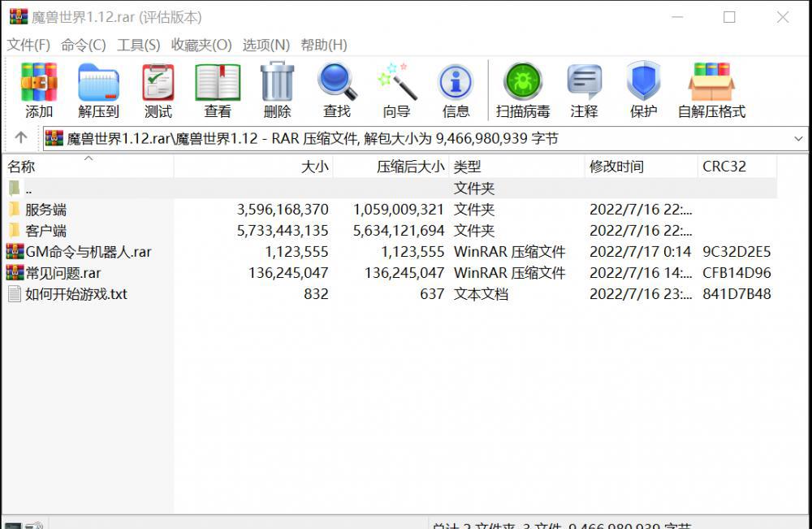This screenshot has width=812, height=529.
Task: Select the 服务端 folder name
Action: (x=46, y=210)
